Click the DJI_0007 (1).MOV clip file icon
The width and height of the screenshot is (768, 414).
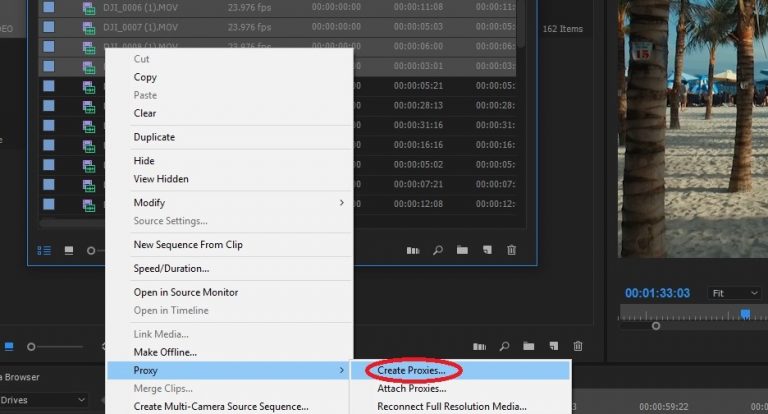[89, 26]
